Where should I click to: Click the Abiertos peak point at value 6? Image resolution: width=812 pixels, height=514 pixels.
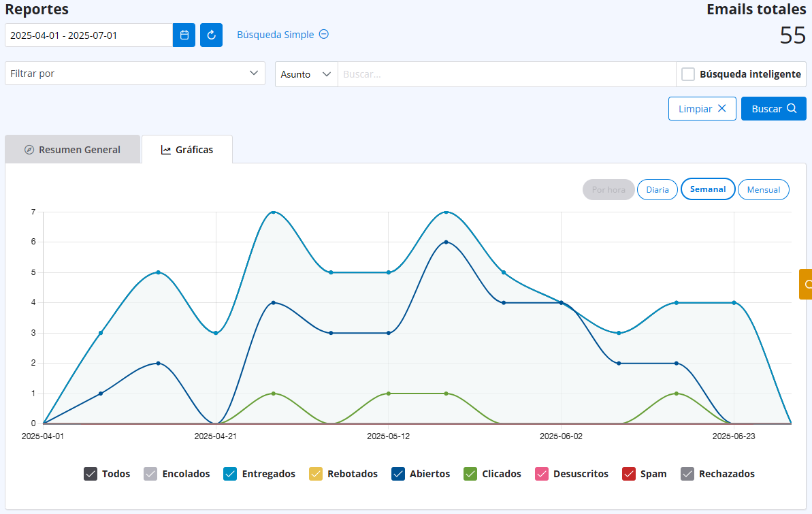446,242
